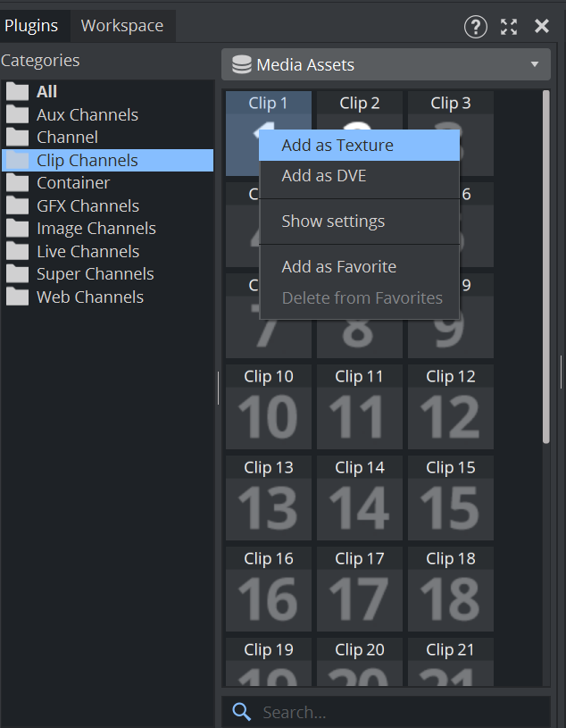
Task: Select Add as DVE menu entry
Action: [324, 176]
